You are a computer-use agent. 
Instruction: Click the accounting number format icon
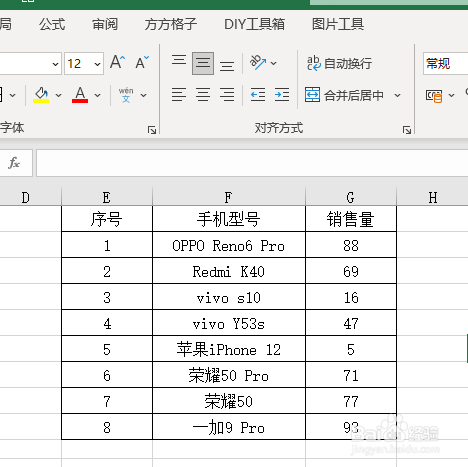coord(434,96)
